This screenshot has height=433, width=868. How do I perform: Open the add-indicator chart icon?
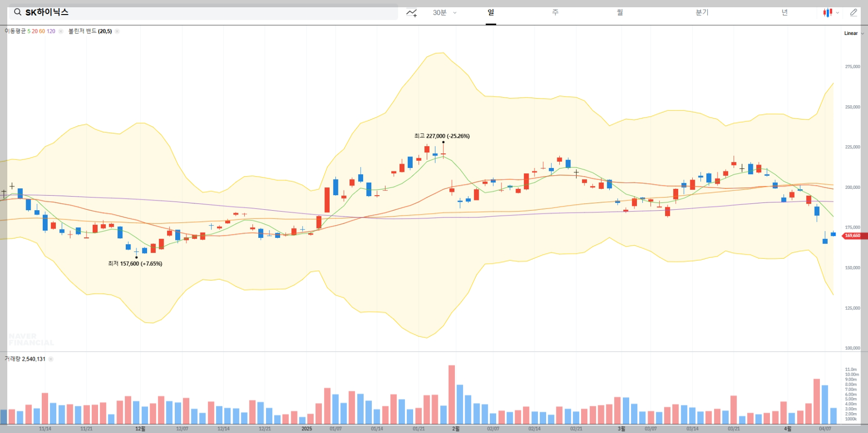(412, 13)
